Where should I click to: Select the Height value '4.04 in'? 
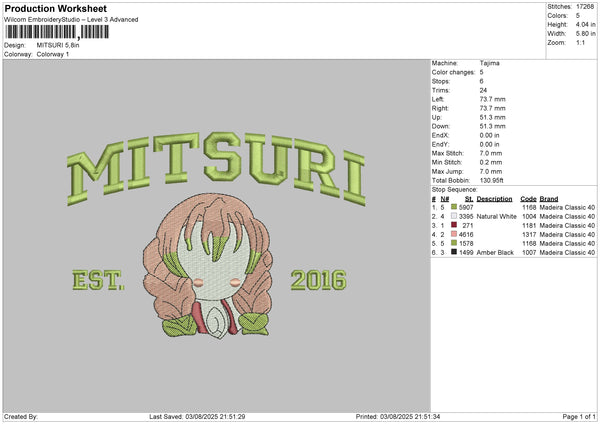[585, 25]
